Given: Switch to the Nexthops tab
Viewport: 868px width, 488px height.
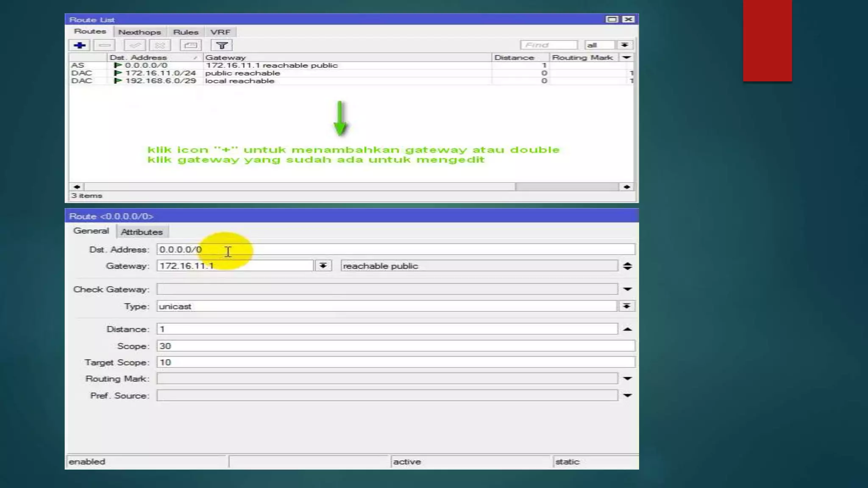Looking at the screenshot, I should point(139,32).
